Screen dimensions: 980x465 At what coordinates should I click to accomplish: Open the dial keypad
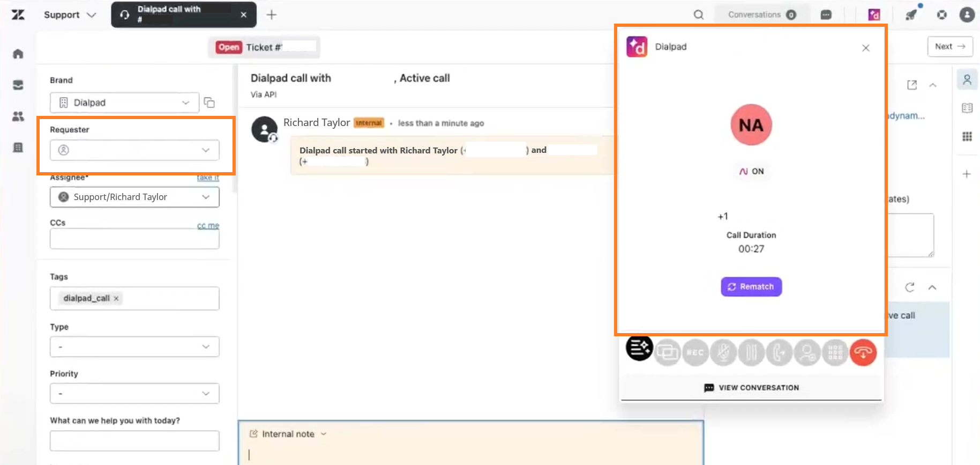click(835, 353)
